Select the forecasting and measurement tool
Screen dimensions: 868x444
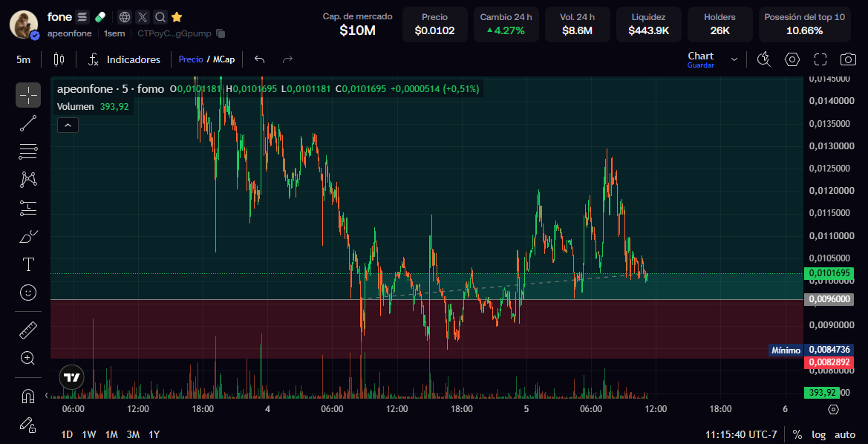(x=28, y=208)
